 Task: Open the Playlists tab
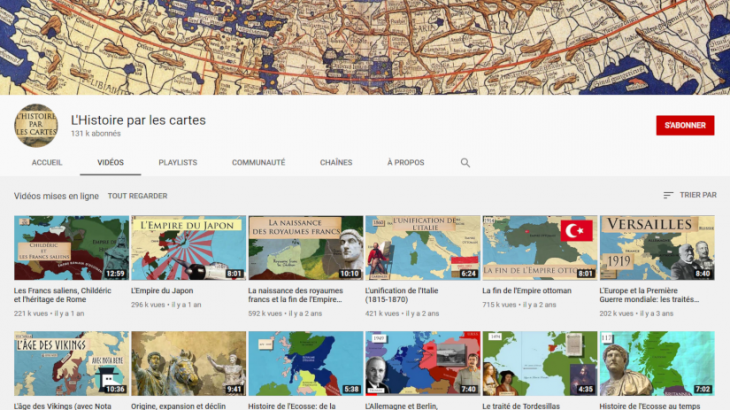pos(178,162)
